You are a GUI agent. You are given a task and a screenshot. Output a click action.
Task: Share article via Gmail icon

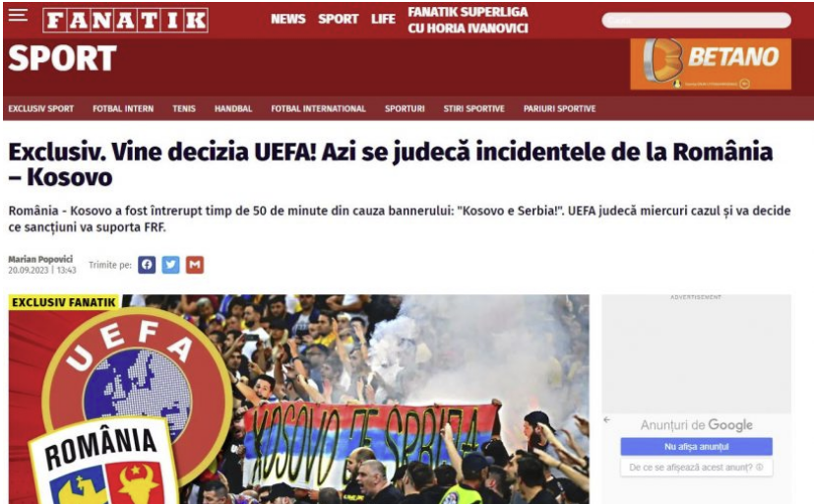pyautogui.click(x=195, y=265)
